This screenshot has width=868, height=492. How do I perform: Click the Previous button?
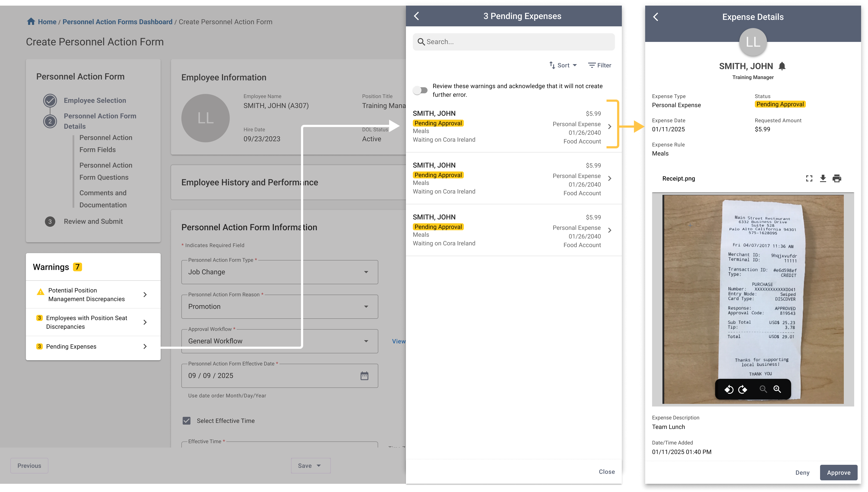(29, 466)
